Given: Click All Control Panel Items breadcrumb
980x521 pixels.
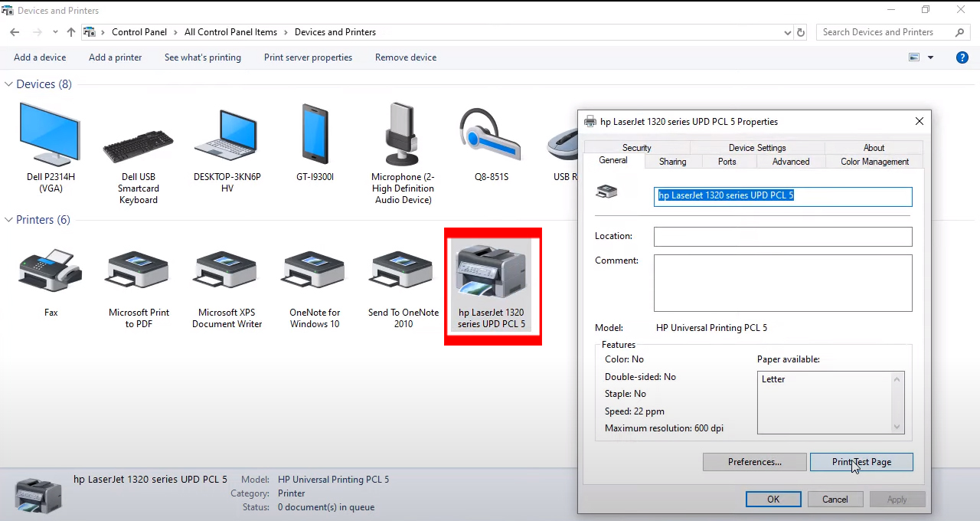Looking at the screenshot, I should point(230,32).
